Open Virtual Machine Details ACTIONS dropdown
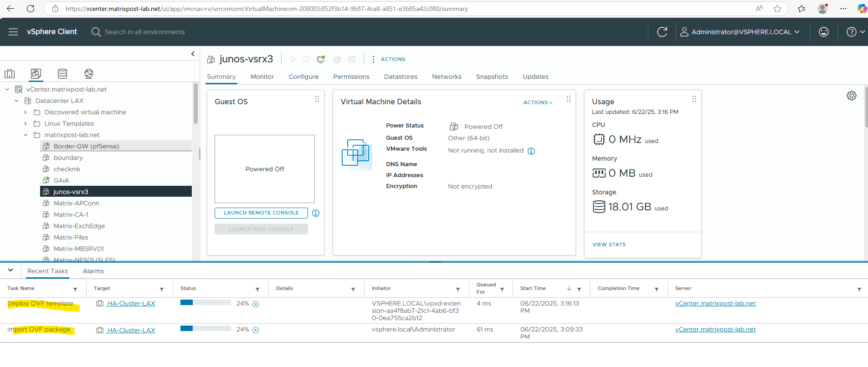Viewport: 868px width, 367px height. click(x=538, y=102)
